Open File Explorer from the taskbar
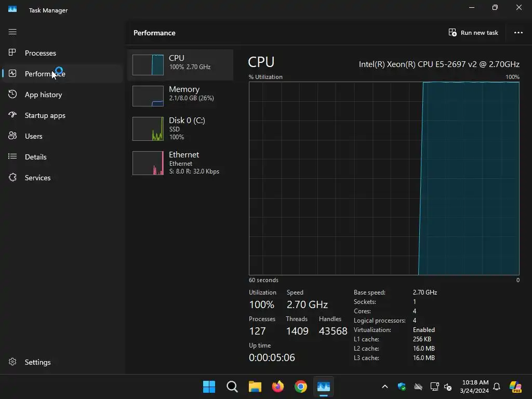This screenshot has width=532, height=399. click(x=255, y=387)
